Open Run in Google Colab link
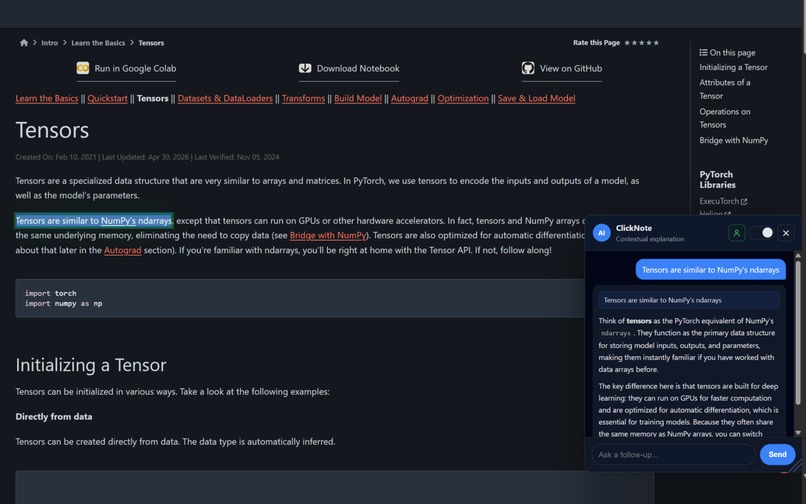Image resolution: width=806 pixels, height=504 pixels. tap(126, 68)
